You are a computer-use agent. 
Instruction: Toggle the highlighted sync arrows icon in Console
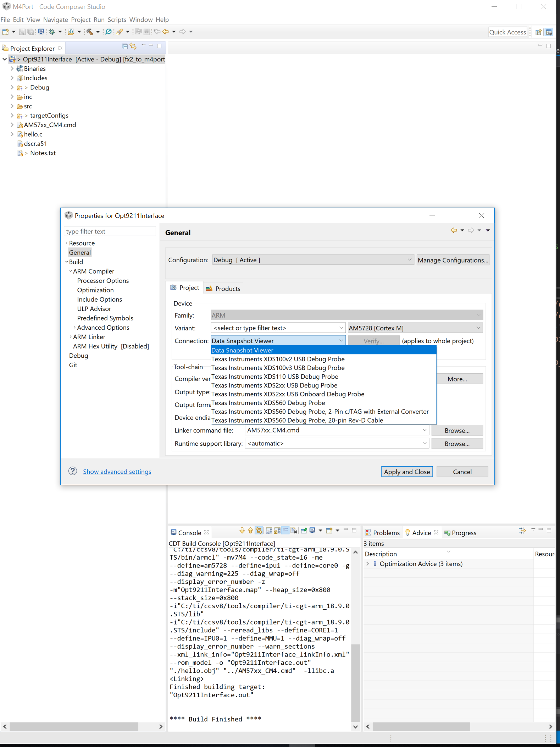click(x=259, y=531)
